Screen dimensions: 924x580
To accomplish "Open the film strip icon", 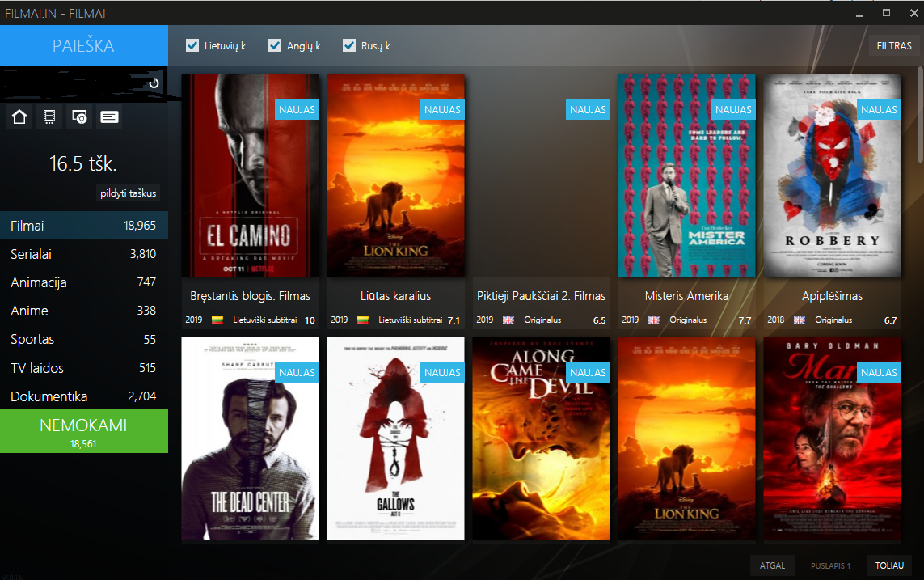I will pos(49,116).
